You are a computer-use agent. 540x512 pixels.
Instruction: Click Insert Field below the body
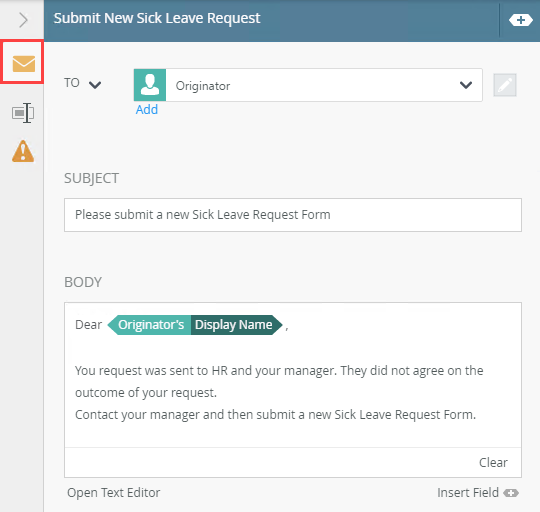click(x=468, y=493)
